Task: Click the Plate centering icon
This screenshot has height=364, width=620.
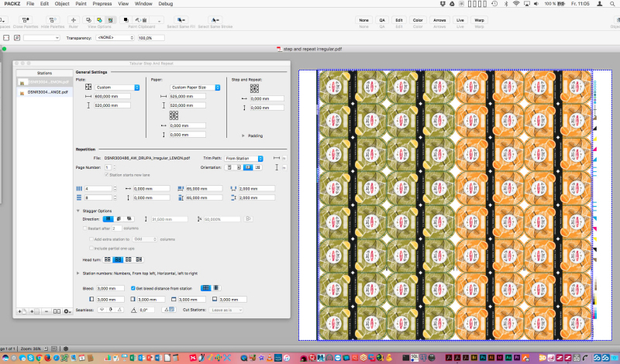Action: click(88, 87)
